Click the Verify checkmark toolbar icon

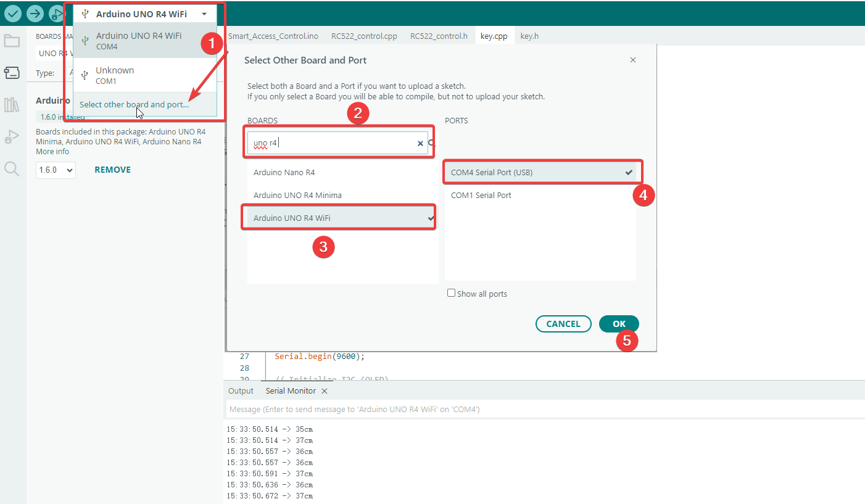tap(13, 13)
